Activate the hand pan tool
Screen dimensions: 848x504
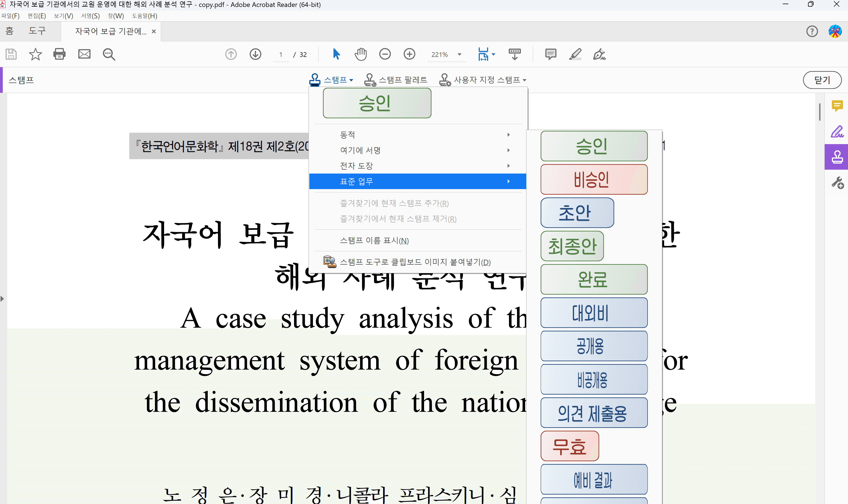(361, 54)
